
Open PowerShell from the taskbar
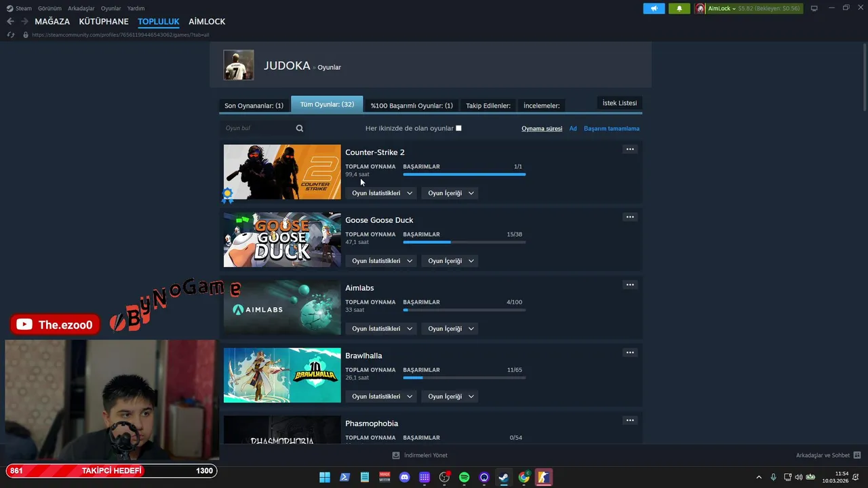(x=344, y=477)
